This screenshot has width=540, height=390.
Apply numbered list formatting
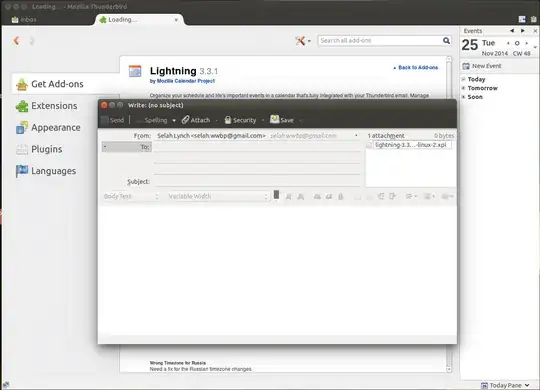pos(369,197)
